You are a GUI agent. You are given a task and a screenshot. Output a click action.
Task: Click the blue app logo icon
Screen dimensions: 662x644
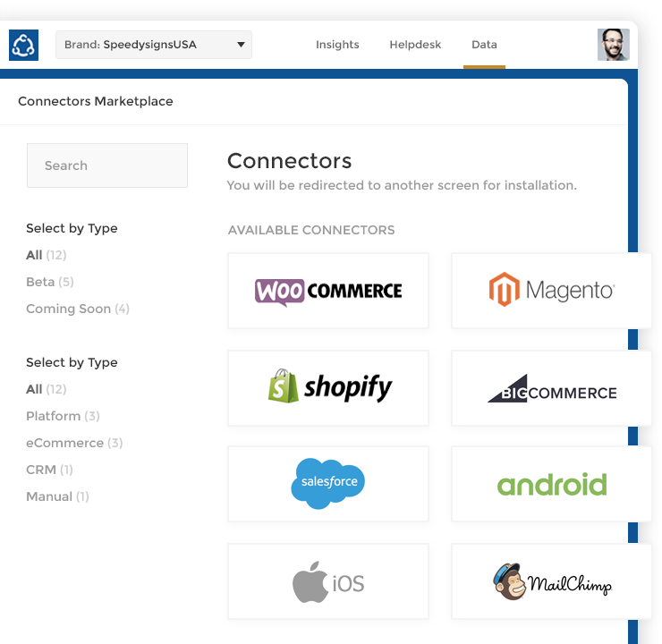pyautogui.click(x=23, y=45)
